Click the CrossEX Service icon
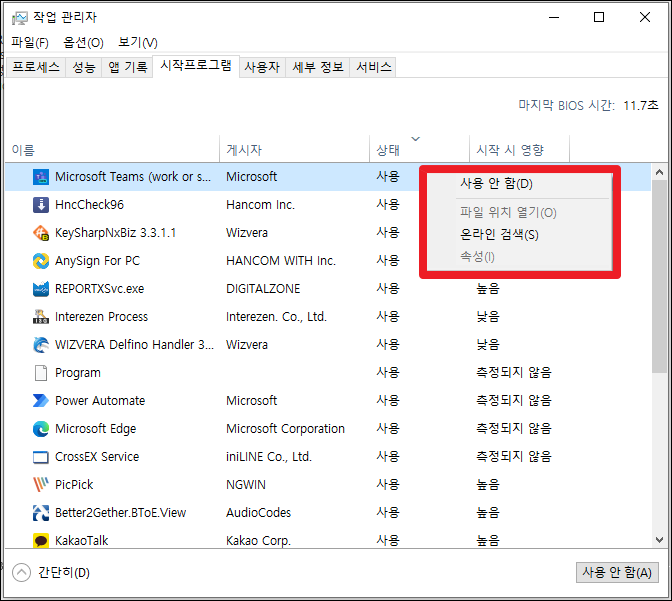 41,457
